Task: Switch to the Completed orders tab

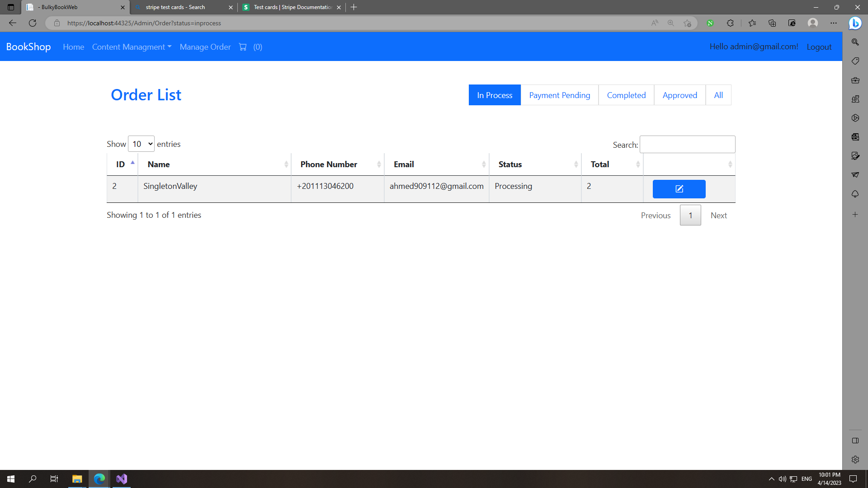Action: (x=626, y=95)
